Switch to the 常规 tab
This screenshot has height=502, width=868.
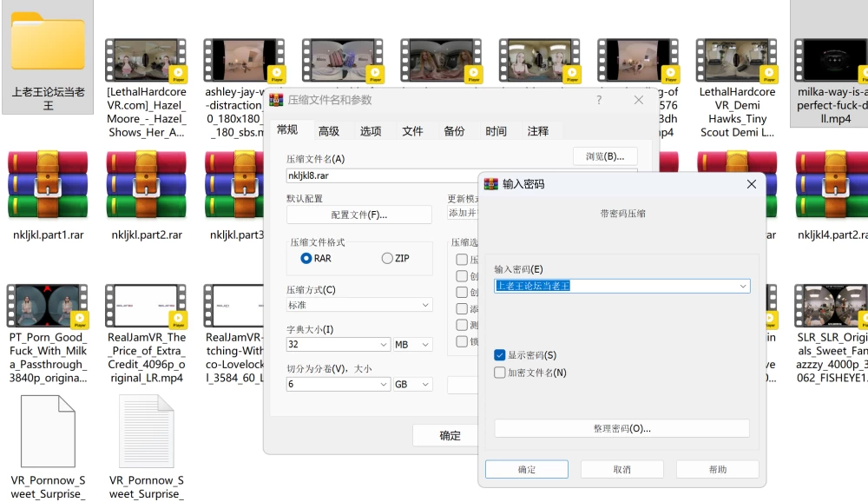tap(287, 129)
